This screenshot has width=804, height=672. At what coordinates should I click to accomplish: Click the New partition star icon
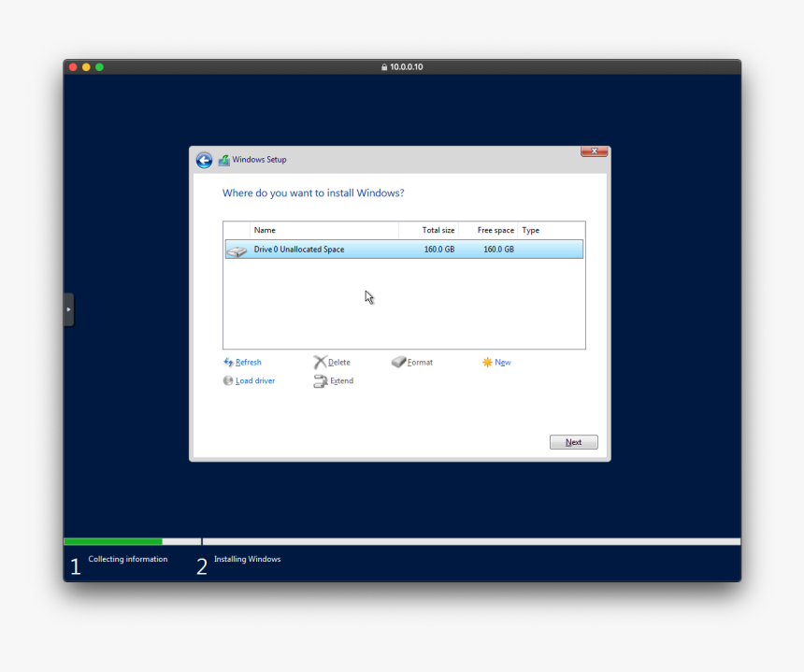pos(487,363)
